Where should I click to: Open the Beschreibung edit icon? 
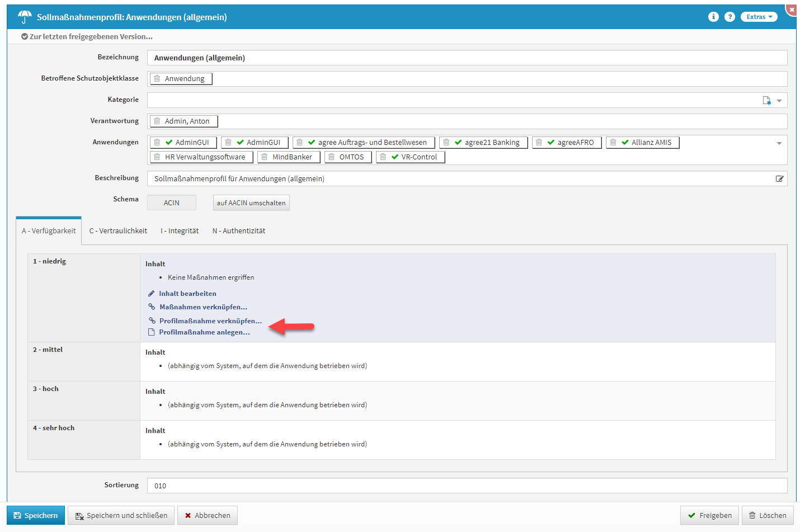[x=779, y=179]
